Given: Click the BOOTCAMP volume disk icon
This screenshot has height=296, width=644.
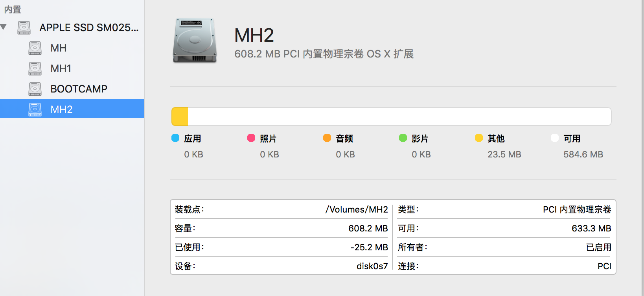Looking at the screenshot, I should pyautogui.click(x=35, y=89).
